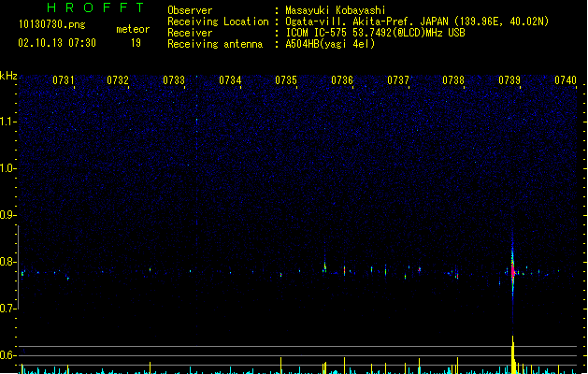Click the 0738 time marker
Screen dimensions: 588x374
pyautogui.click(x=453, y=80)
